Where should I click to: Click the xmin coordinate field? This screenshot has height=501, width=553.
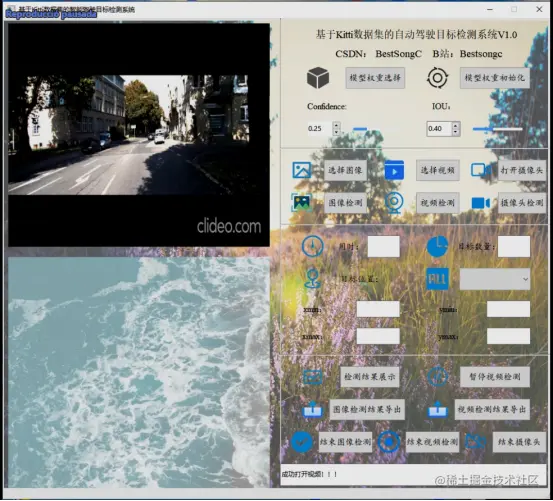tap(378, 309)
